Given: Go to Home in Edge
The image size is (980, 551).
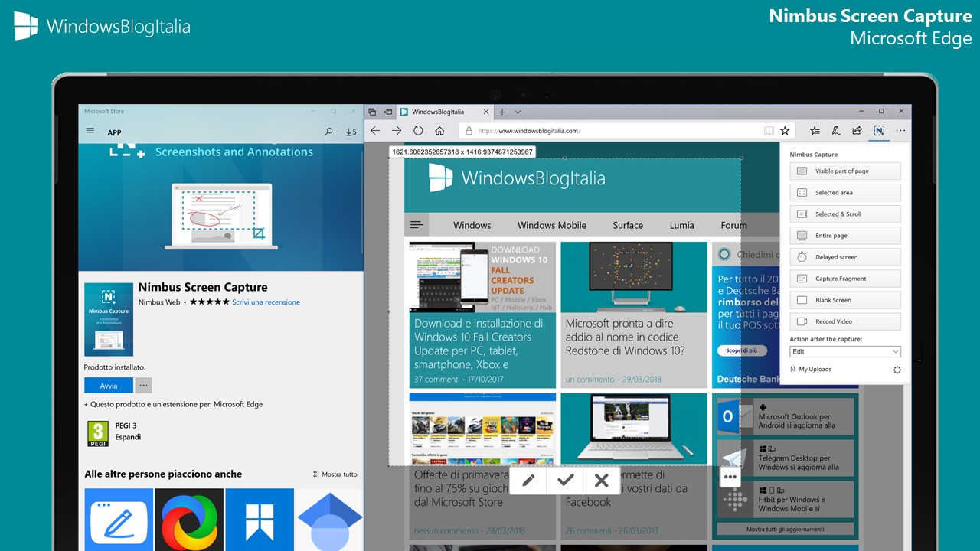Looking at the screenshot, I should (439, 131).
